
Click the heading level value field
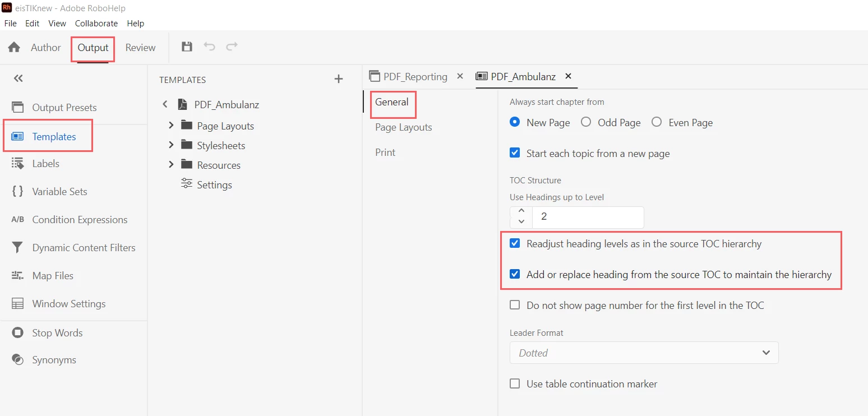588,216
